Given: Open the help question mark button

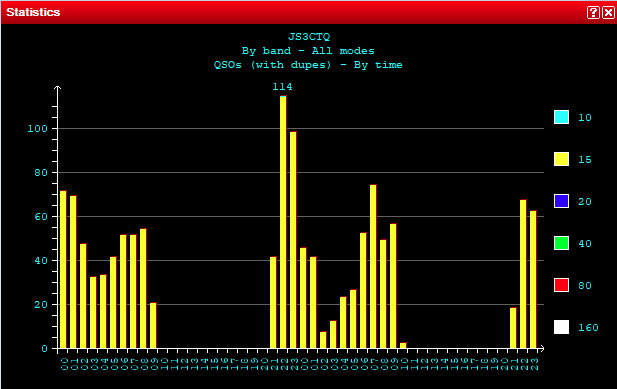Looking at the screenshot, I should tap(593, 13).
